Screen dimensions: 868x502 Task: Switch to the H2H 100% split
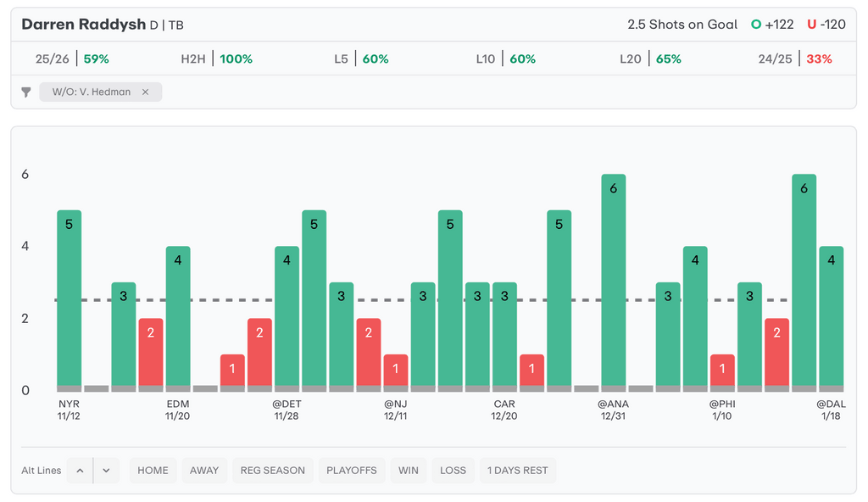216,59
